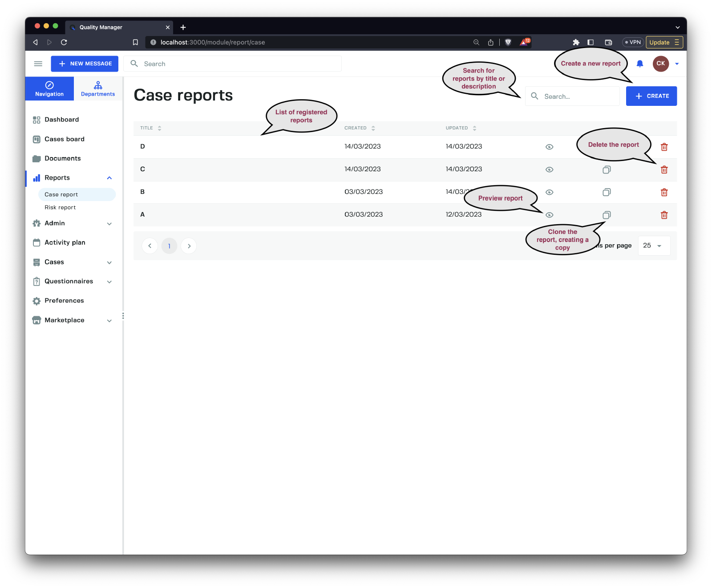Click the notification bell icon
This screenshot has width=712, height=588.
(639, 64)
